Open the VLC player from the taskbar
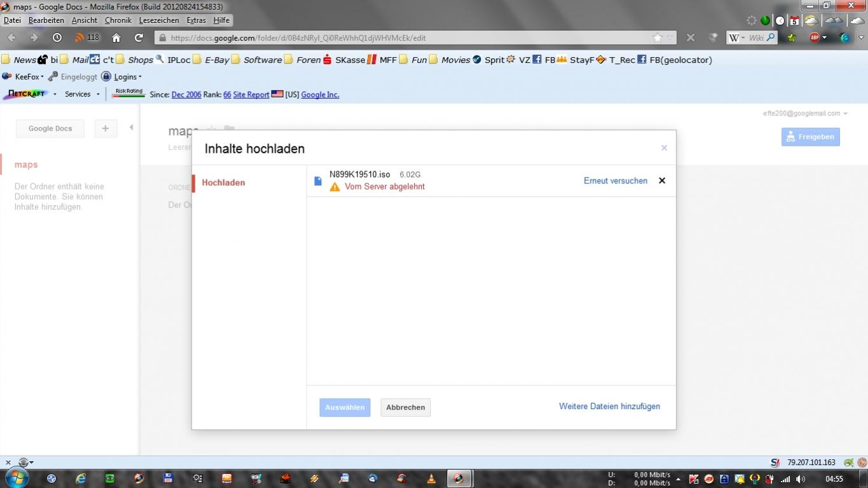Viewport: 868px width, 488px height. point(431,478)
